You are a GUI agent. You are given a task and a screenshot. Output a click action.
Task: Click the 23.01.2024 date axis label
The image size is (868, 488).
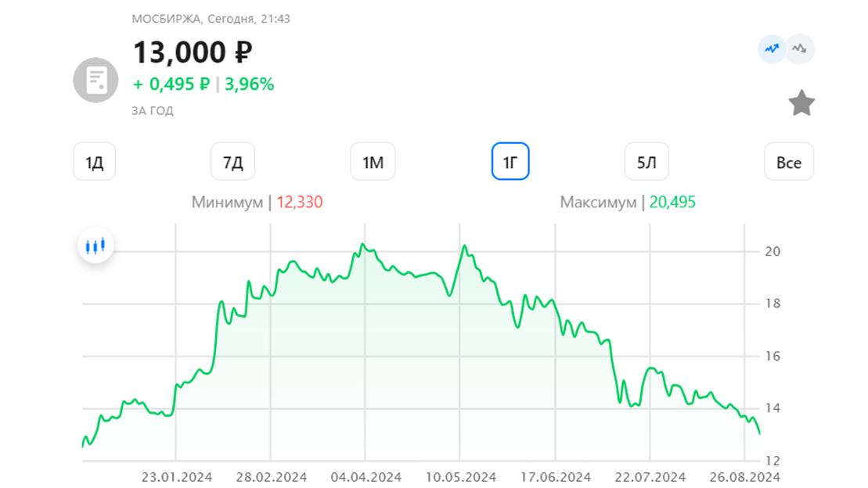pos(177,477)
